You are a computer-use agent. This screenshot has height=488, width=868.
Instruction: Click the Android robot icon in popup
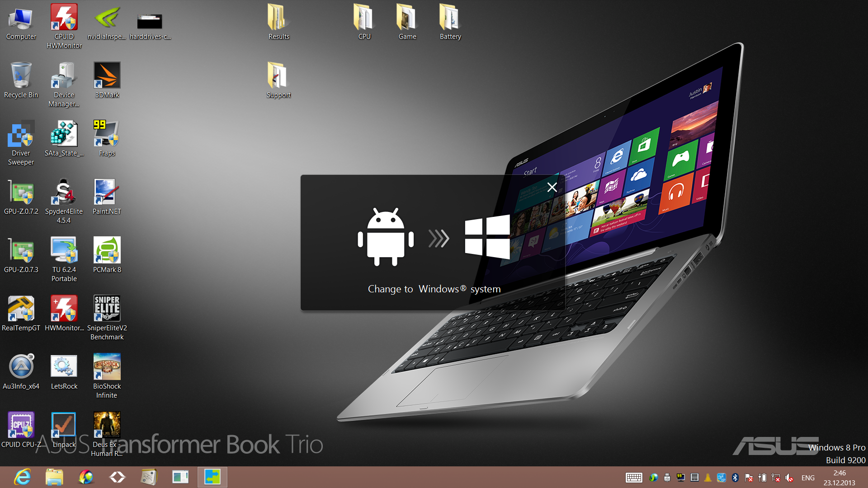386,237
